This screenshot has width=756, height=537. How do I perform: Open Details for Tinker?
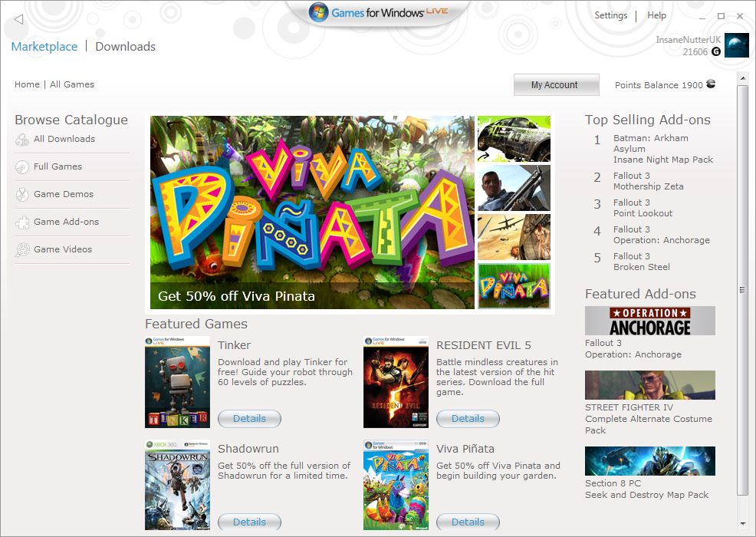(249, 419)
